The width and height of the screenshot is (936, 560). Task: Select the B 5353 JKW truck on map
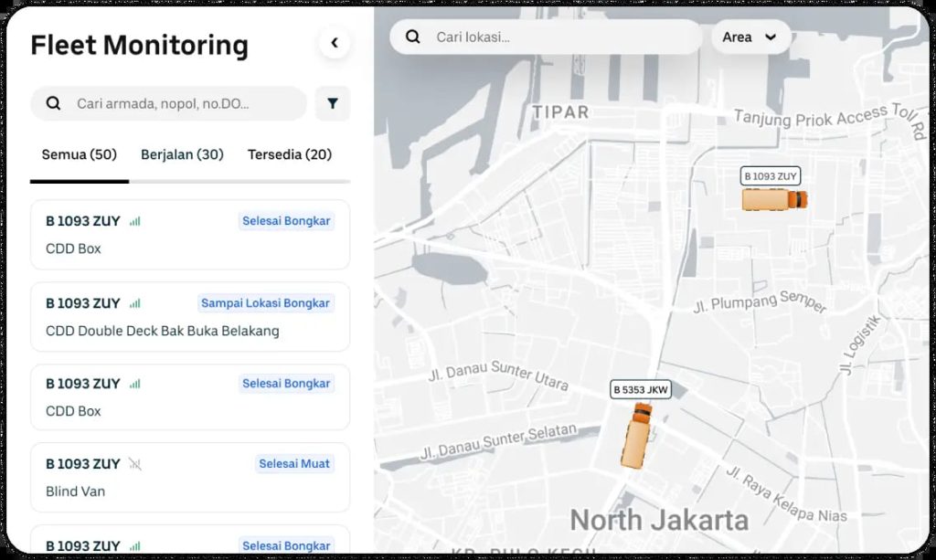coord(637,436)
